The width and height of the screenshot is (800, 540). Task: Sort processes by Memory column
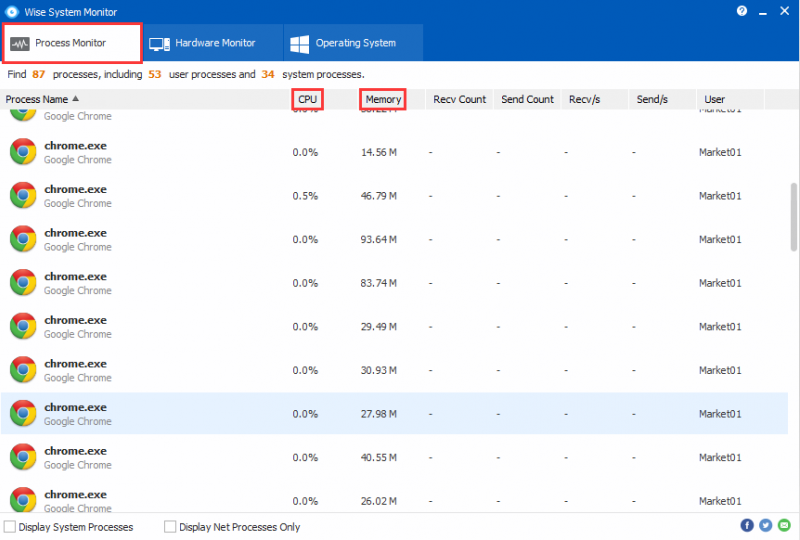[383, 100]
